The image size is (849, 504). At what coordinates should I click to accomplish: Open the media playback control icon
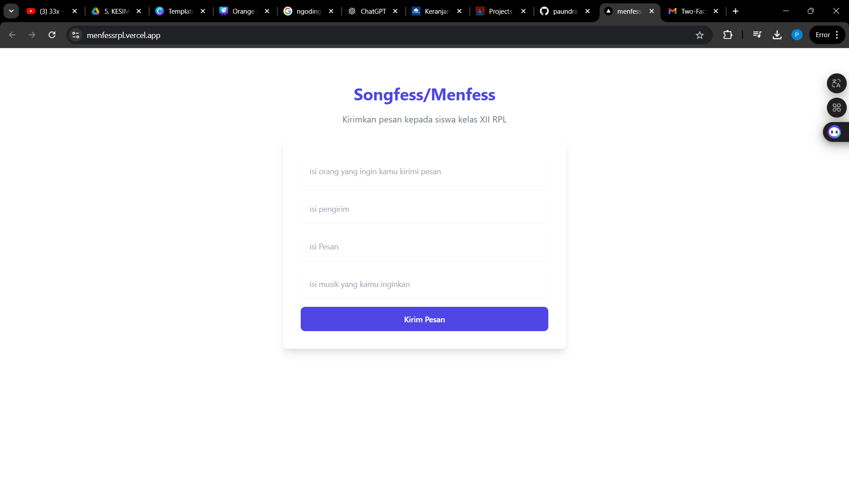[x=757, y=35]
